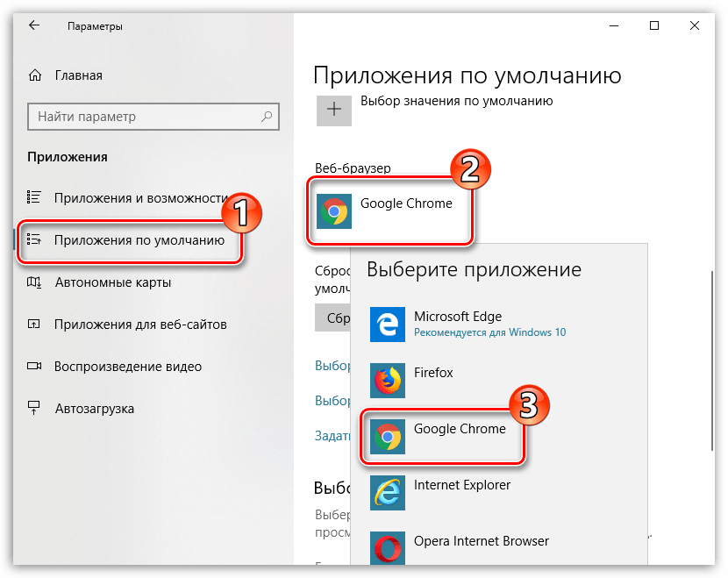Click the Задать link partially hidden
Image resolution: width=728 pixels, height=578 pixels.
tap(332, 435)
